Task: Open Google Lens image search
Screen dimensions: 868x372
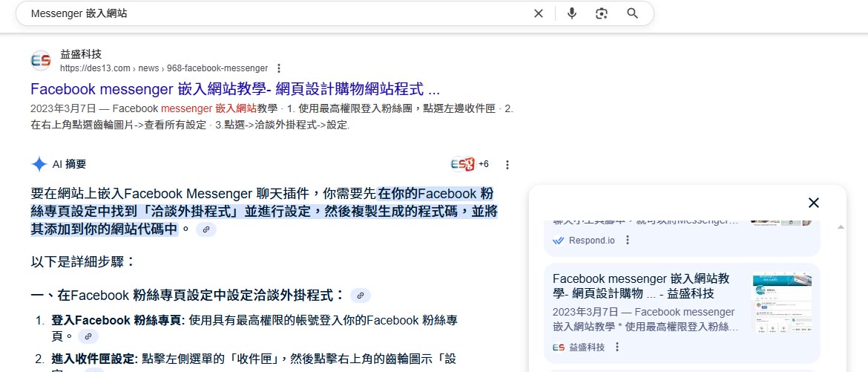Action: click(x=602, y=13)
